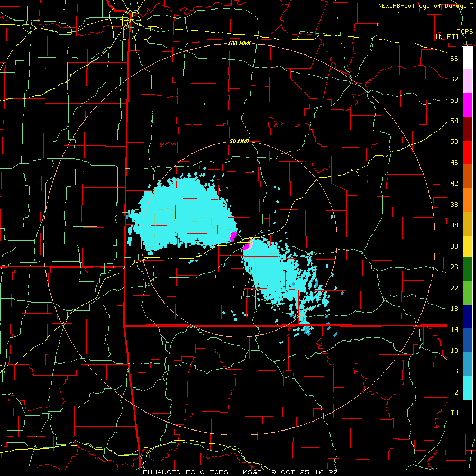Pick the dark red legend swatch
Screen dimensions: 476x476
(x=467, y=129)
